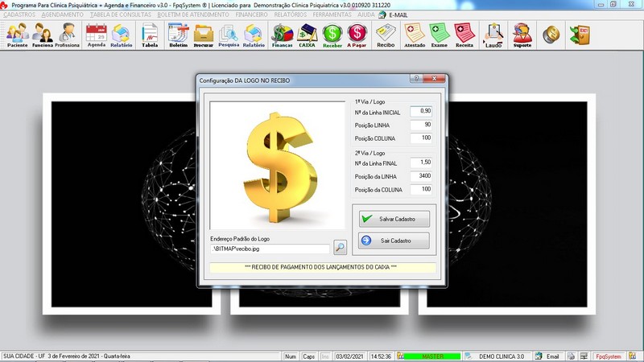Open the Suporte support icon
Viewport: 644px width, 362px height.
(x=522, y=35)
